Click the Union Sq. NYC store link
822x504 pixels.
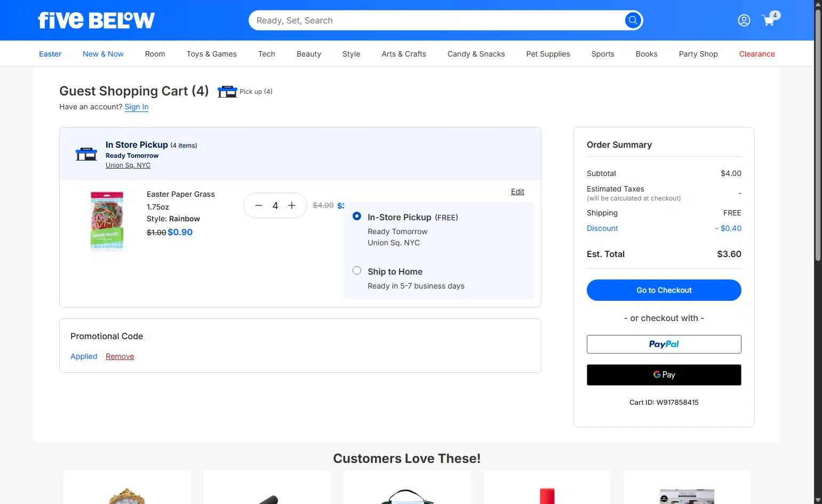(x=128, y=165)
